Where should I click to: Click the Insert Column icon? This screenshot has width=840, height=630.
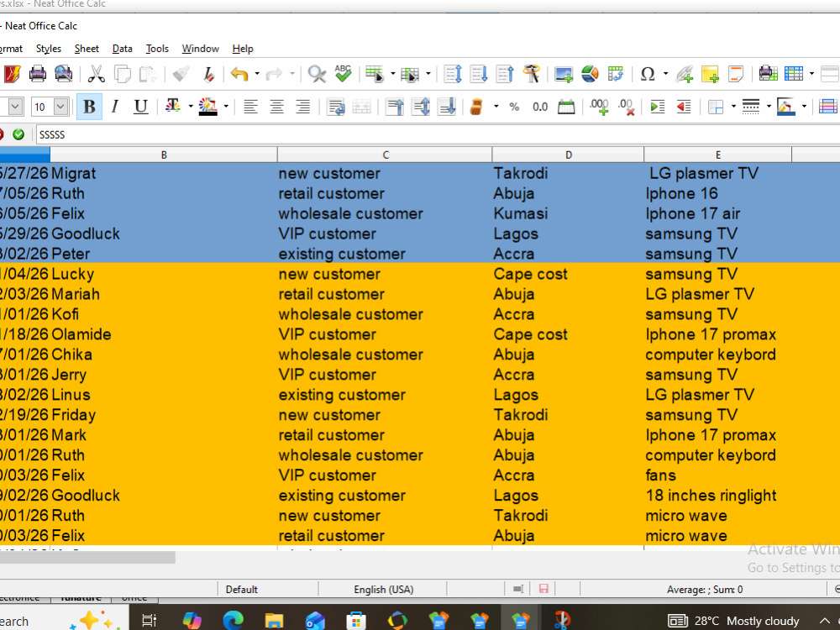click(x=410, y=74)
